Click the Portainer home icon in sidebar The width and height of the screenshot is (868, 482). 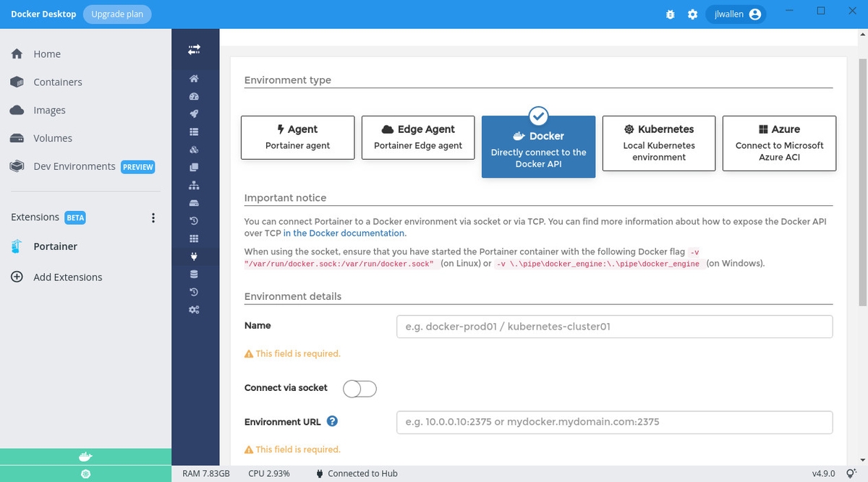tap(194, 79)
